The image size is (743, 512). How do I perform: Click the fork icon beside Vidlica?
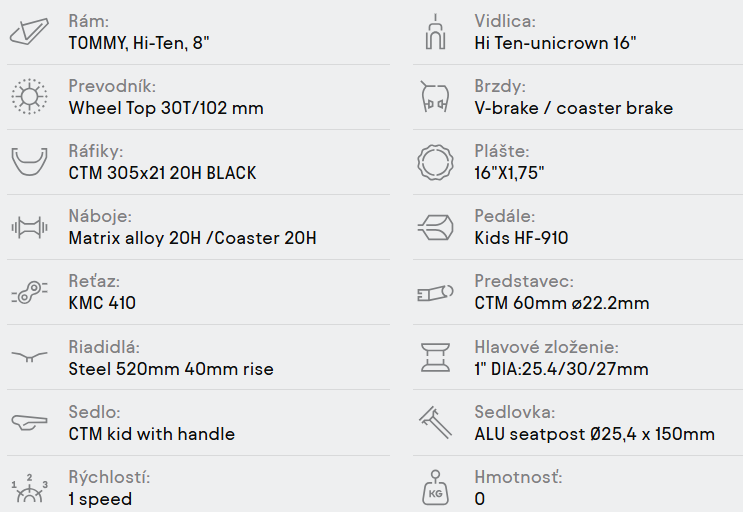[x=435, y=32]
